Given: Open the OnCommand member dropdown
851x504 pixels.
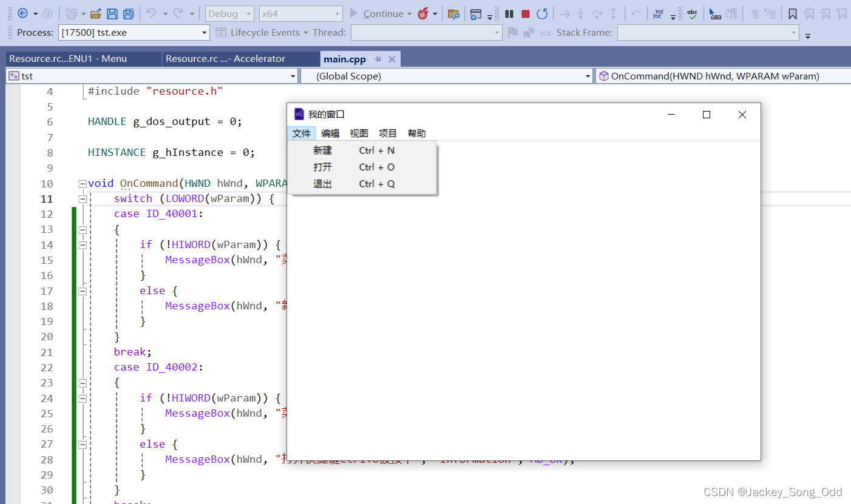Looking at the screenshot, I should pyautogui.click(x=723, y=76).
